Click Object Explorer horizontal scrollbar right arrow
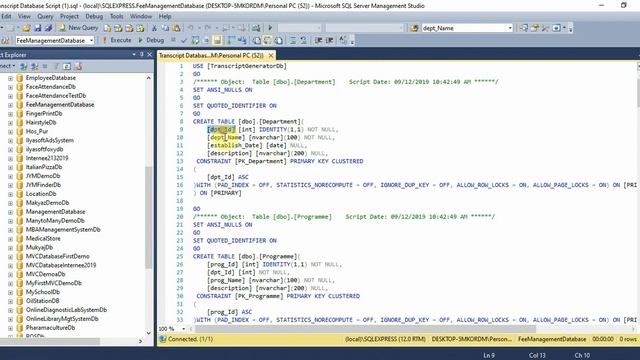This screenshot has width=640, height=360. (141, 341)
